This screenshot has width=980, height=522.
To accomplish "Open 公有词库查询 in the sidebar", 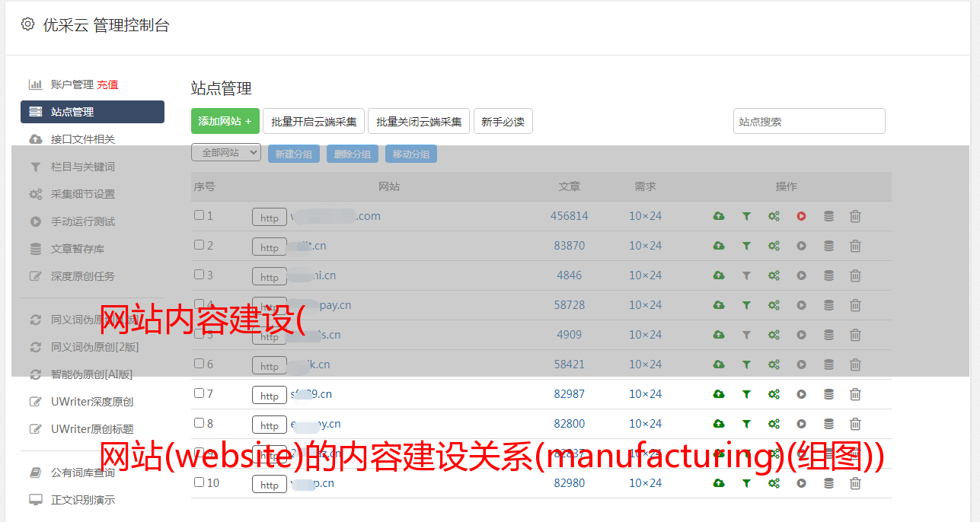I will 83,473.
